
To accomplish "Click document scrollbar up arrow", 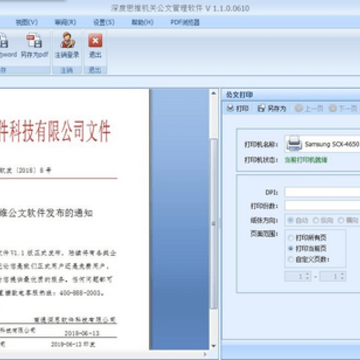I will tap(214, 93).
